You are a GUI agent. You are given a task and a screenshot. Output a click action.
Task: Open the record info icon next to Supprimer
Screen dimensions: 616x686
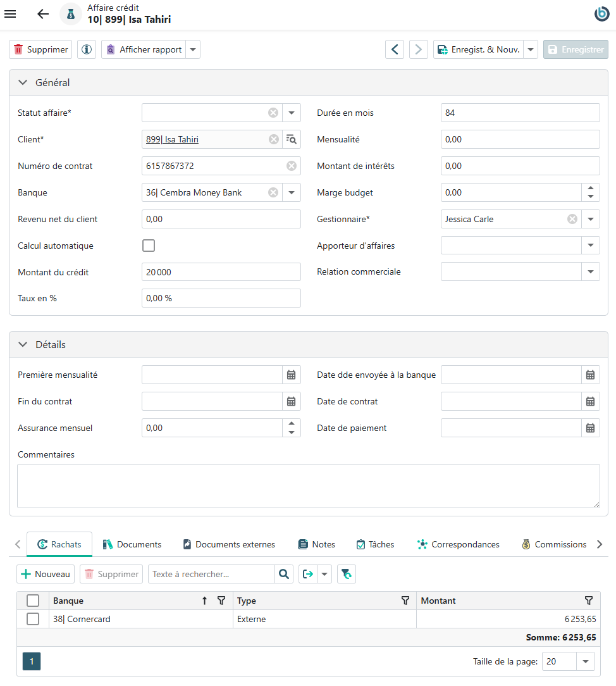(87, 49)
